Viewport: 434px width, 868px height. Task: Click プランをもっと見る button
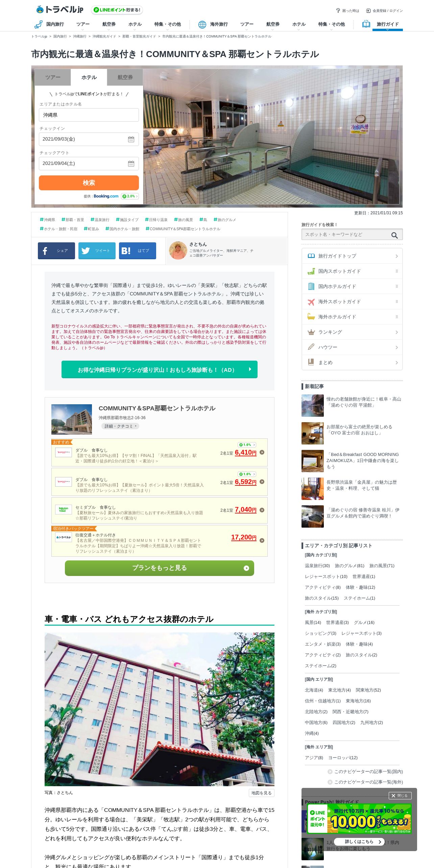pos(160,568)
